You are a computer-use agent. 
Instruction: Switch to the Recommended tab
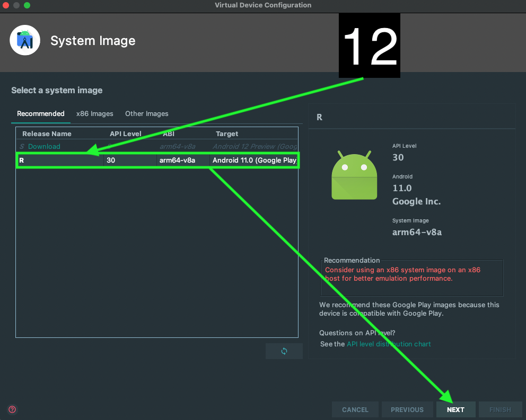pos(40,113)
